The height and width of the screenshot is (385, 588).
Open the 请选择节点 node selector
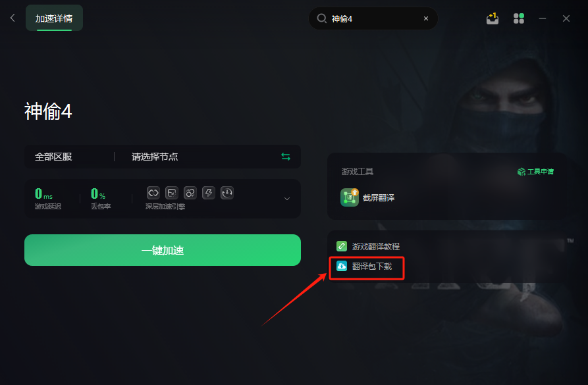(155, 157)
